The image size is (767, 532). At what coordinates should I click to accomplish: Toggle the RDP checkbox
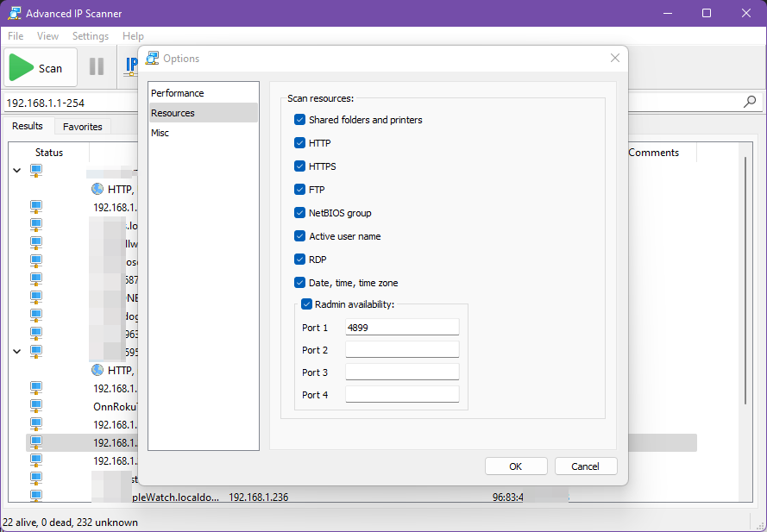click(300, 260)
